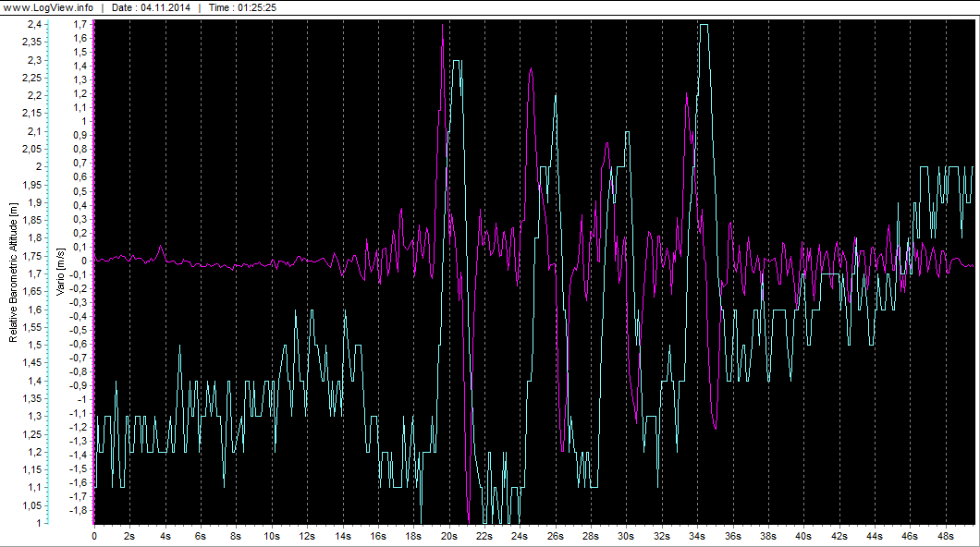Click the 20s time axis tick label
This screenshot has height=547, width=980.
pyautogui.click(x=448, y=537)
